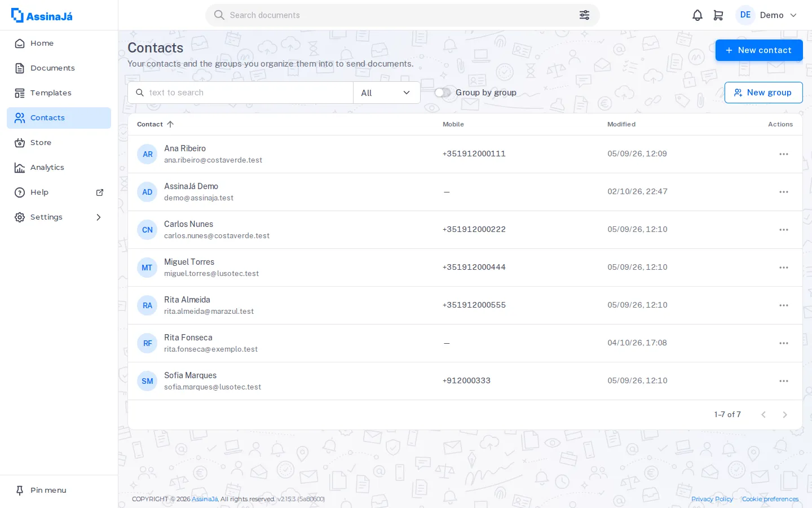Select Contacts in the sidebar
Image resolution: width=812 pixels, height=508 pixels.
tap(59, 118)
